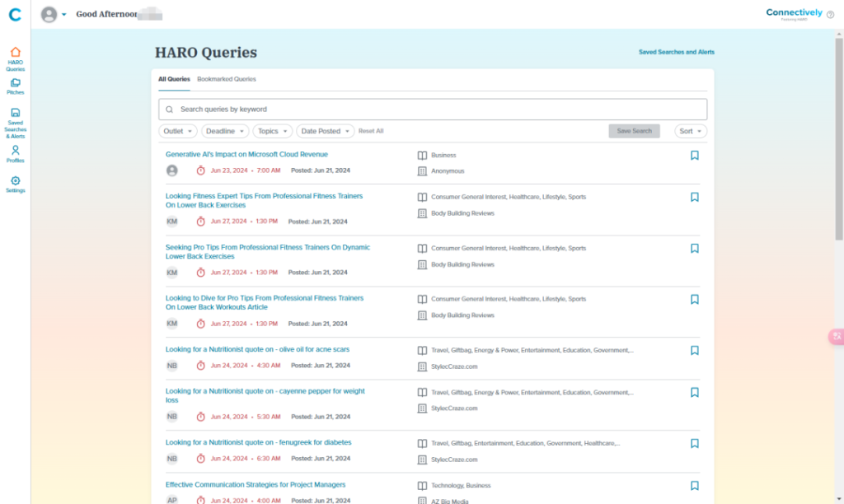
Task: Bookmark the Generative AI's Impact query
Action: click(694, 156)
